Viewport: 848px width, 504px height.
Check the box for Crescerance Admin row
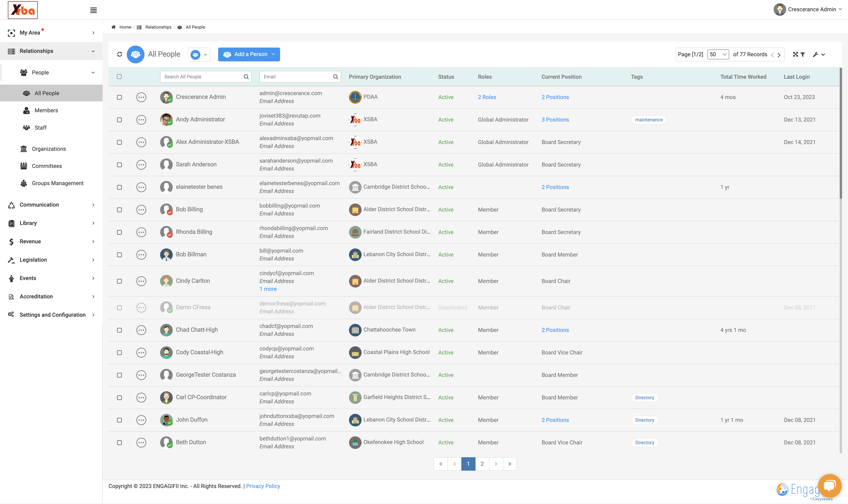click(120, 97)
